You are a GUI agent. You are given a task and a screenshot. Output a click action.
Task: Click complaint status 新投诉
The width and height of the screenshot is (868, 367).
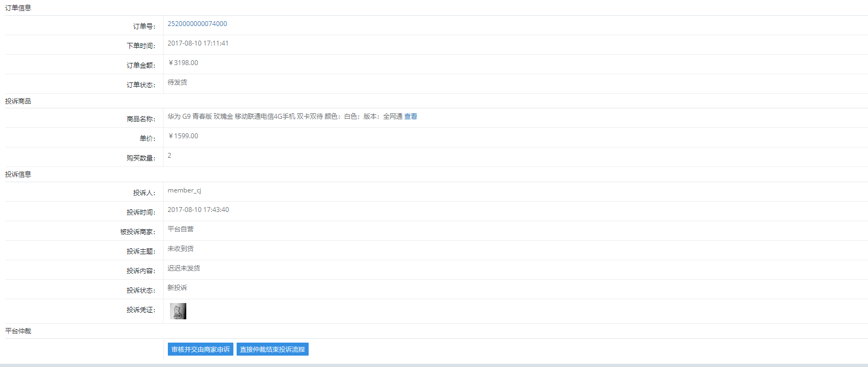coord(177,288)
